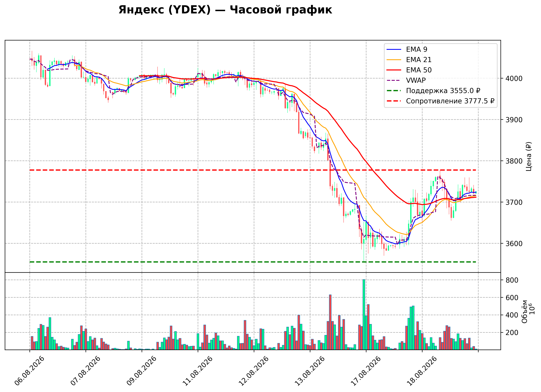Click legend label 'Сопротивление 3777.5 ₽'

tap(450, 101)
